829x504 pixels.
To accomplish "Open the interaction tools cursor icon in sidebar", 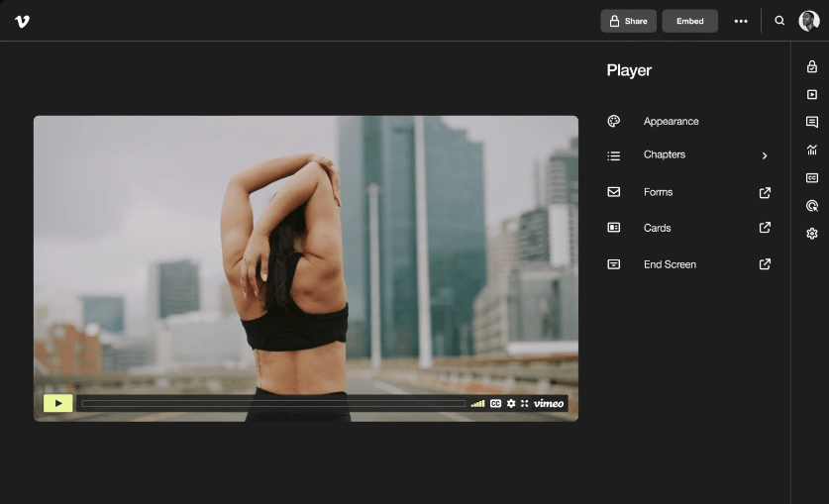I will 812,206.
